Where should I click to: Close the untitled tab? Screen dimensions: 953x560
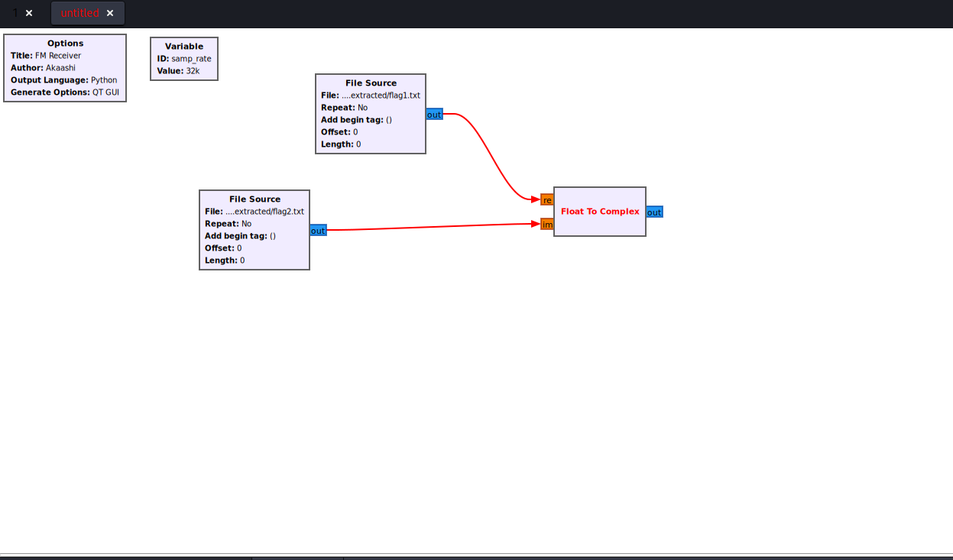(110, 13)
